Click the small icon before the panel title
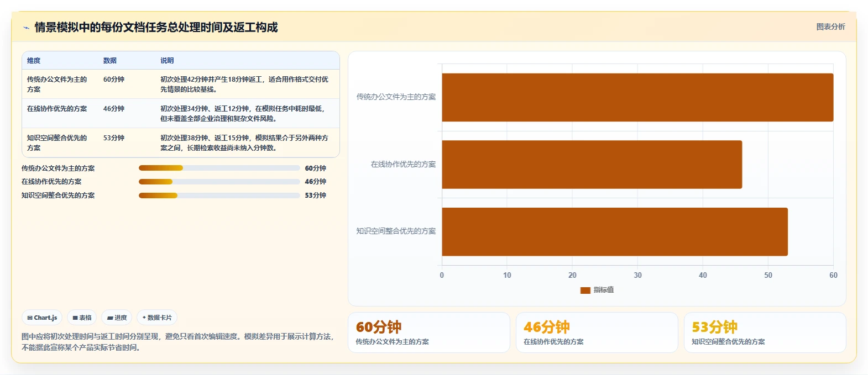Image resolution: width=868 pixels, height=375 pixels. click(x=26, y=28)
